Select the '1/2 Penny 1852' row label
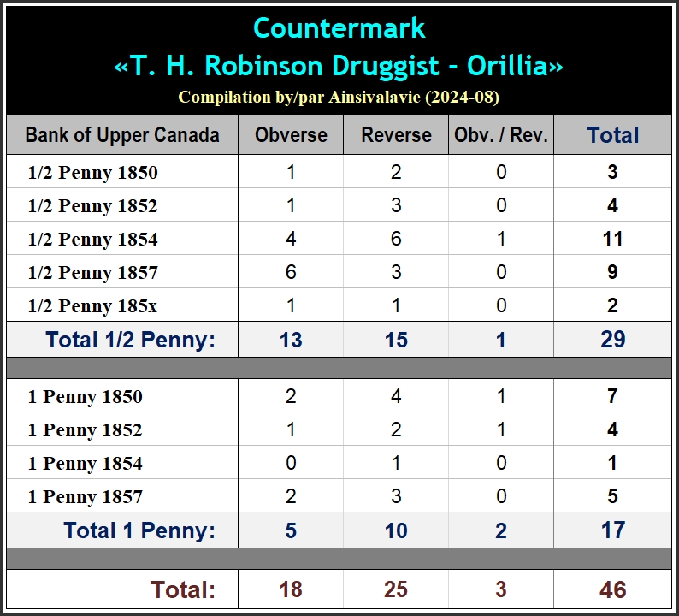This screenshot has height=616, width=679. 92,206
